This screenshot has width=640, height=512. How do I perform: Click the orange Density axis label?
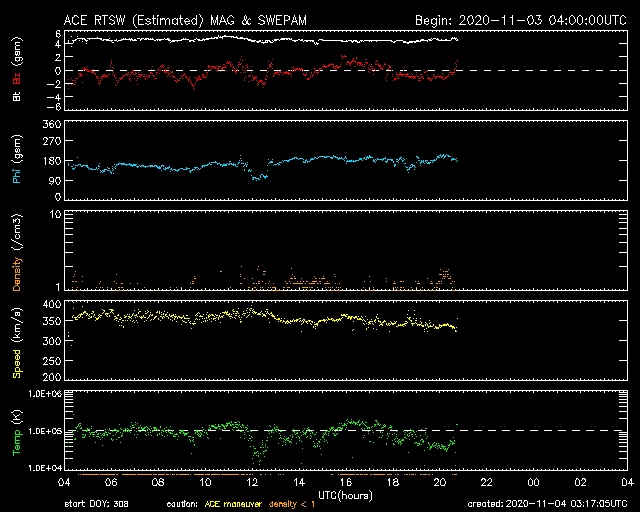[17, 256]
